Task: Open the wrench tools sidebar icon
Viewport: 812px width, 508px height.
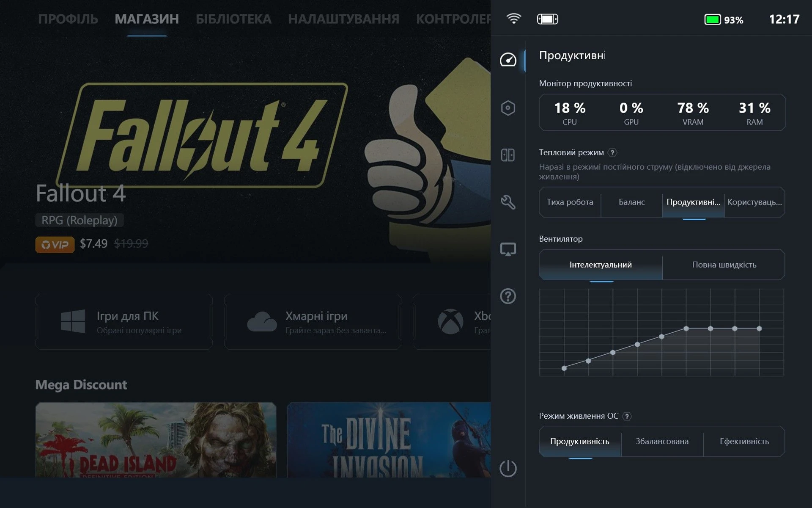Action: click(x=508, y=202)
